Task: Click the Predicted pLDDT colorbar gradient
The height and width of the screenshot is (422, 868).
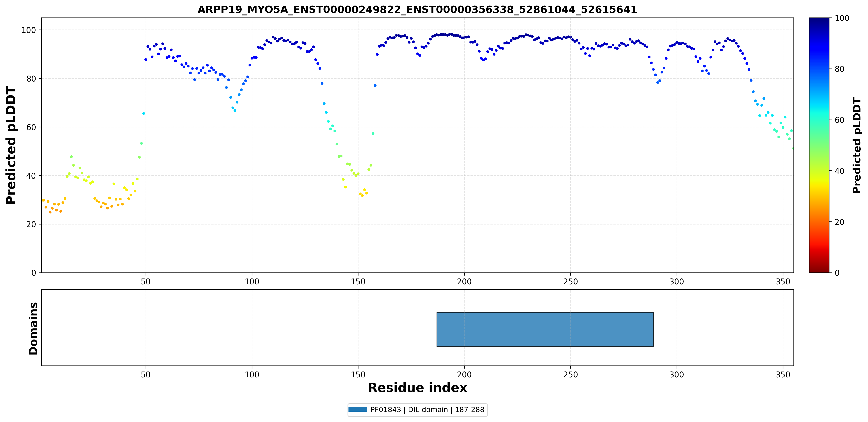Action: pyautogui.click(x=819, y=145)
